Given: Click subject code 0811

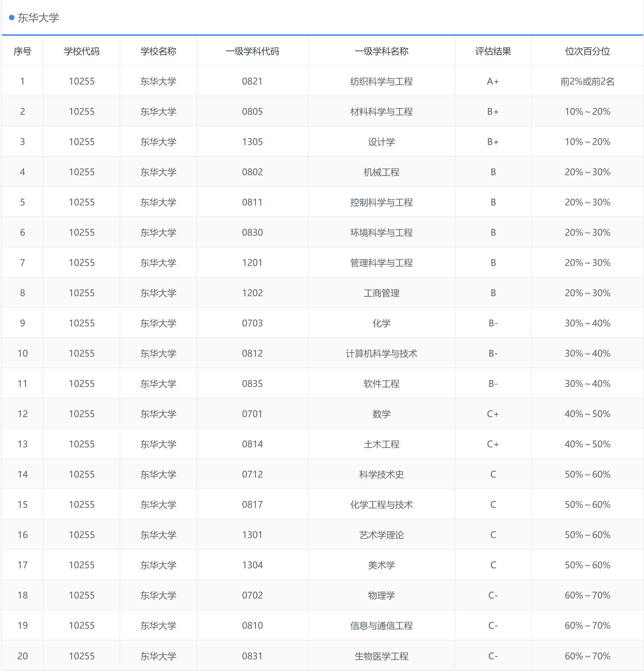Looking at the screenshot, I should click(x=252, y=202).
